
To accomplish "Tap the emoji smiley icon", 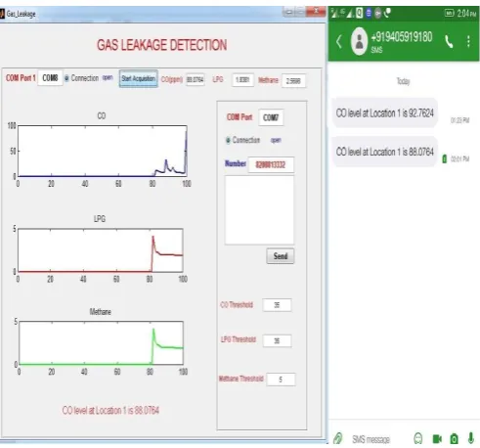I will pyautogui.click(x=418, y=438).
